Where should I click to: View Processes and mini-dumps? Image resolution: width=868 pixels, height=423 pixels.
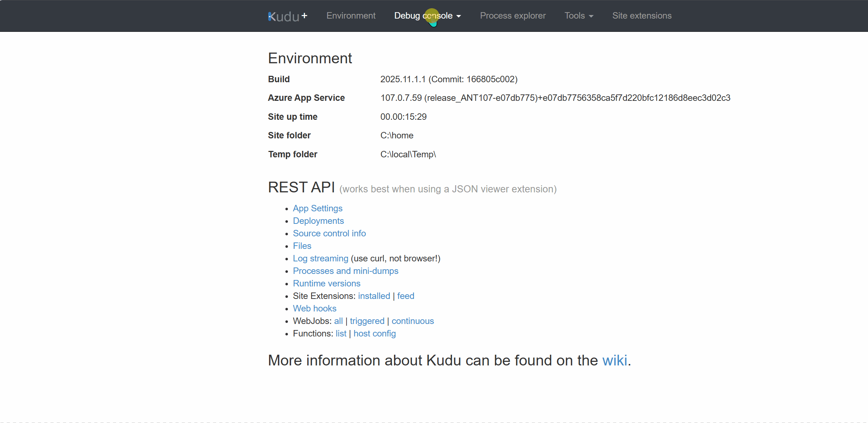(345, 271)
